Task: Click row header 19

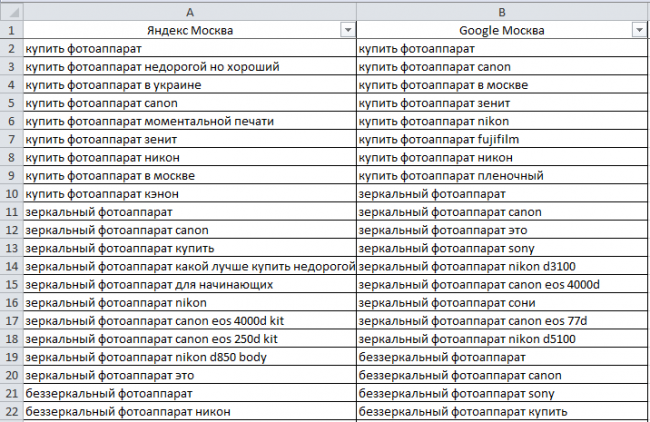Action: click(x=11, y=356)
